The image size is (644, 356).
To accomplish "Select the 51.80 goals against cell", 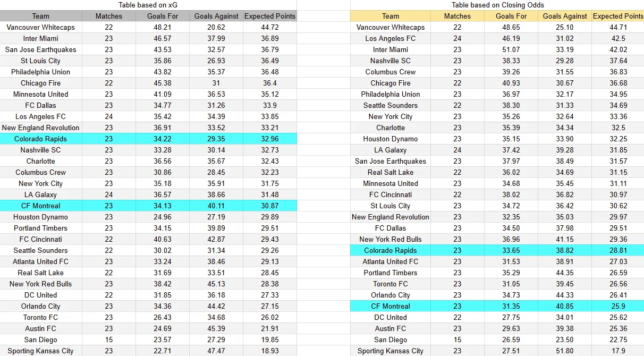I will [x=565, y=351].
